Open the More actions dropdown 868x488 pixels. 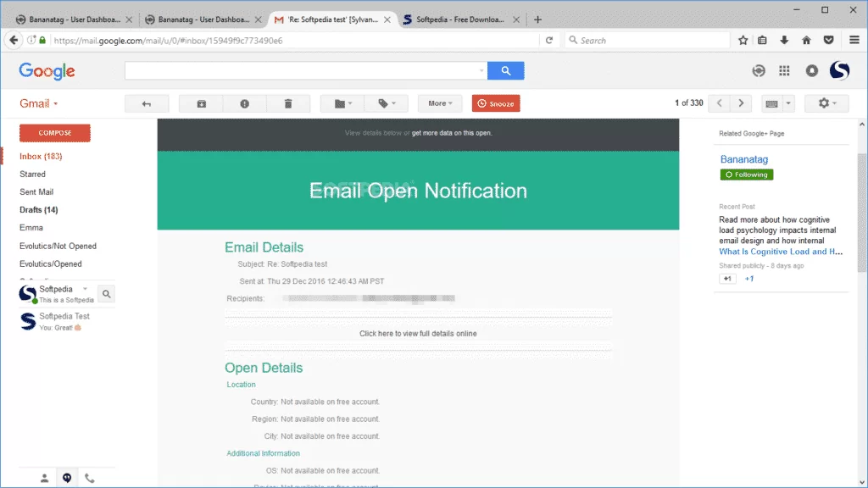440,103
